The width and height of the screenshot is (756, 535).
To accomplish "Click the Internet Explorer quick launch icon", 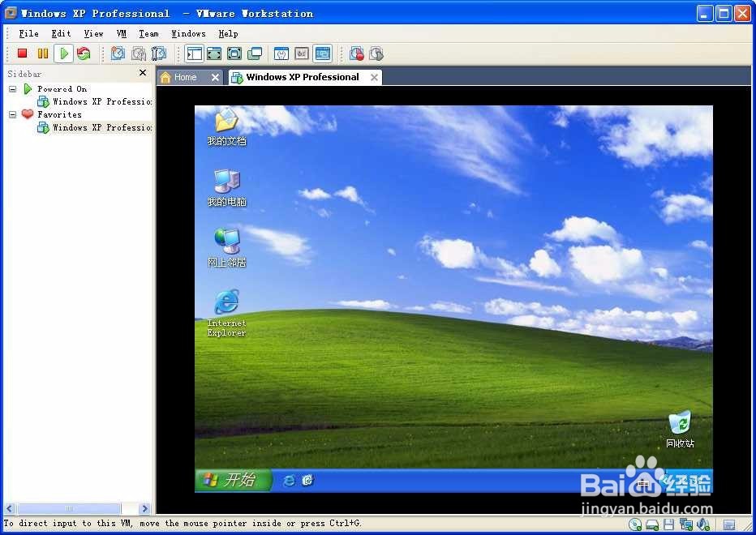I will coord(290,480).
